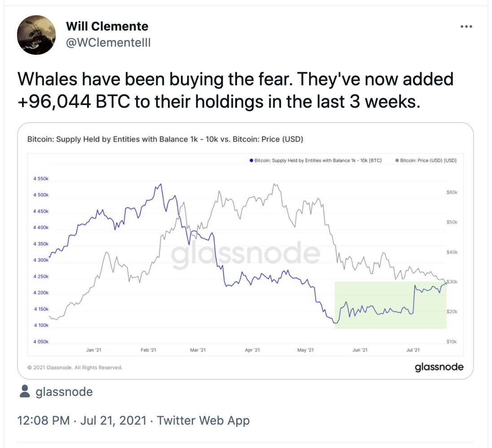Click the Jan '21 axis label
This screenshot has height=448, width=492.
93,350
